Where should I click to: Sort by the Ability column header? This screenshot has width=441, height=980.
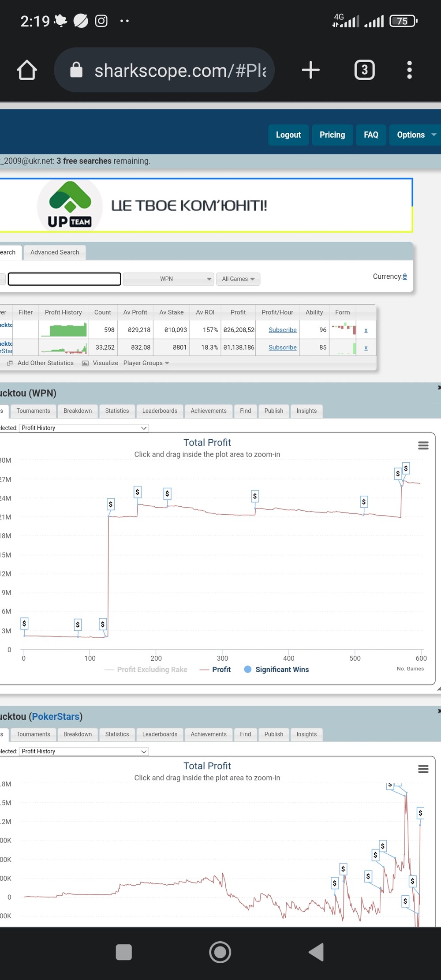click(x=314, y=312)
